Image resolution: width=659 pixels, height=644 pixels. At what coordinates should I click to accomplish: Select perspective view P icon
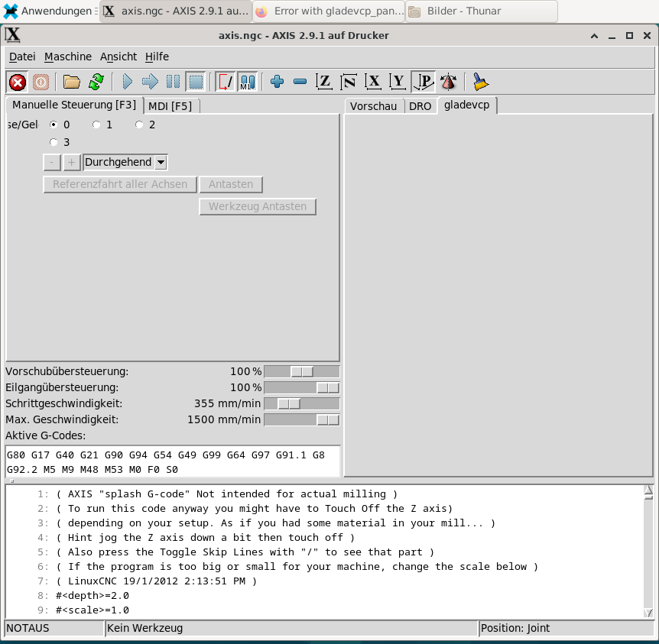coord(424,82)
